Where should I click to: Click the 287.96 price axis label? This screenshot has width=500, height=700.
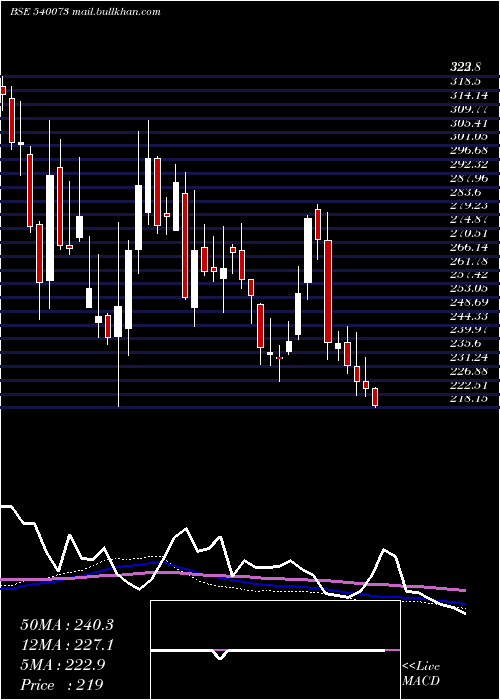point(469,178)
